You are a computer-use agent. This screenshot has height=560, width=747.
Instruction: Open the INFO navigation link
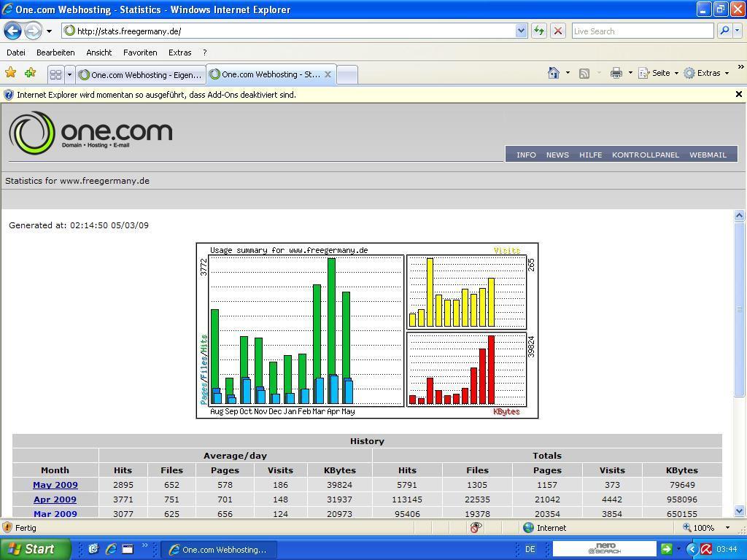pos(526,155)
